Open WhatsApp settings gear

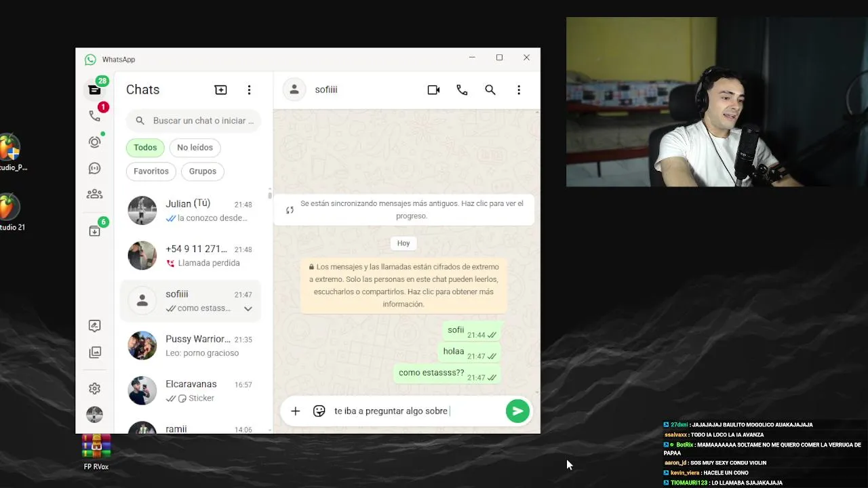click(x=95, y=388)
